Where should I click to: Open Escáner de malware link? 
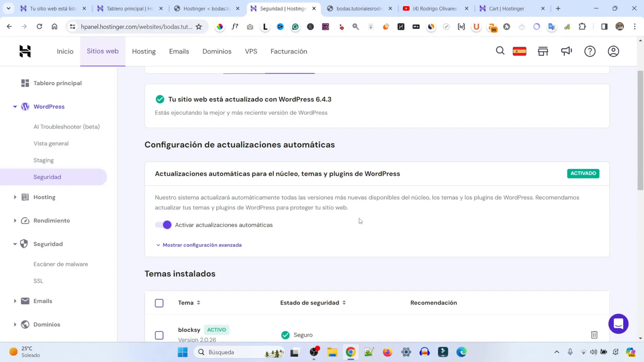click(61, 264)
